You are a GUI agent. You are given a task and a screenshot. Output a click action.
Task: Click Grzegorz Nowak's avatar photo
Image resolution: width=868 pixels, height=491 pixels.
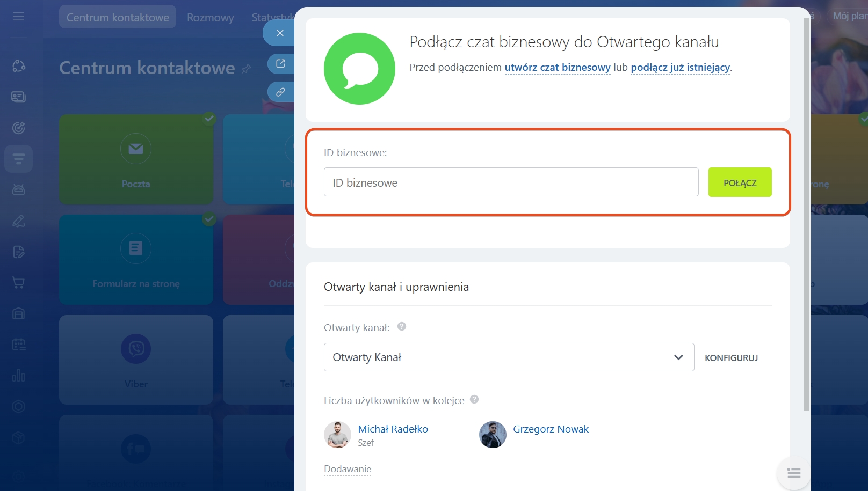click(x=493, y=435)
